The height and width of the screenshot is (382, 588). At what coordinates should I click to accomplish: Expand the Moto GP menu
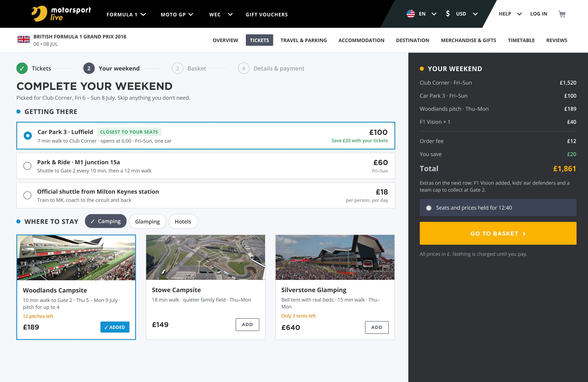[x=177, y=14]
